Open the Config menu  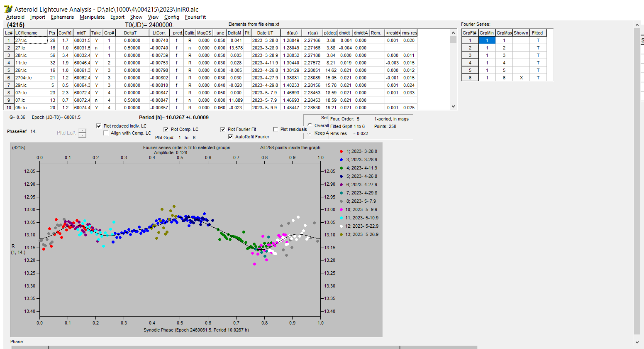172,17
